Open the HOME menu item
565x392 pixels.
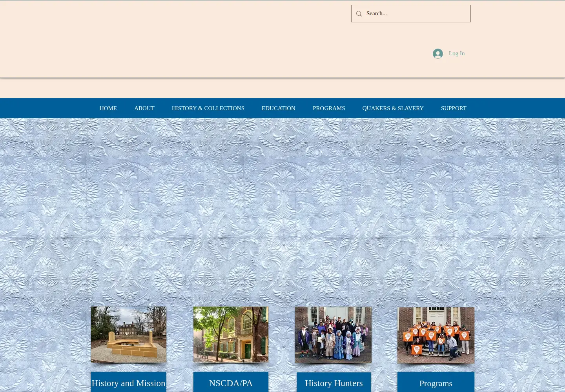coord(108,108)
